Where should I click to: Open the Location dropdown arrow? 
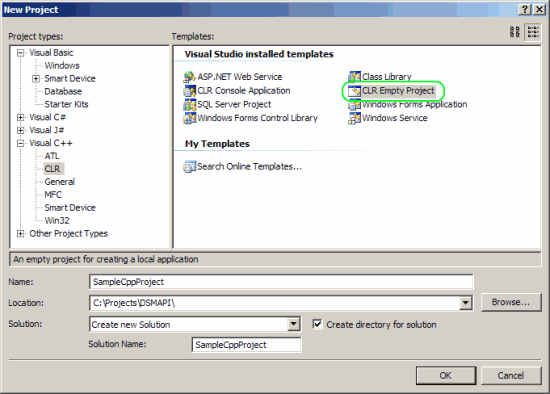[465, 303]
